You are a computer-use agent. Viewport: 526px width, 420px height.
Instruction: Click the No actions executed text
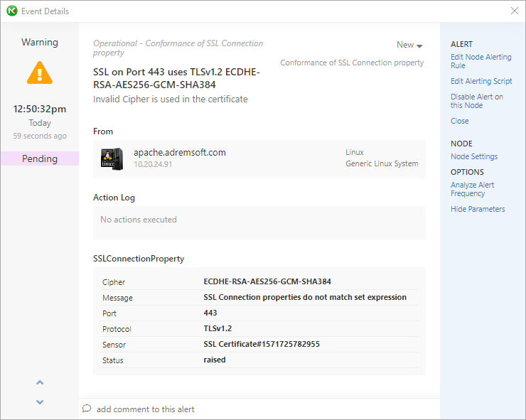tap(138, 220)
